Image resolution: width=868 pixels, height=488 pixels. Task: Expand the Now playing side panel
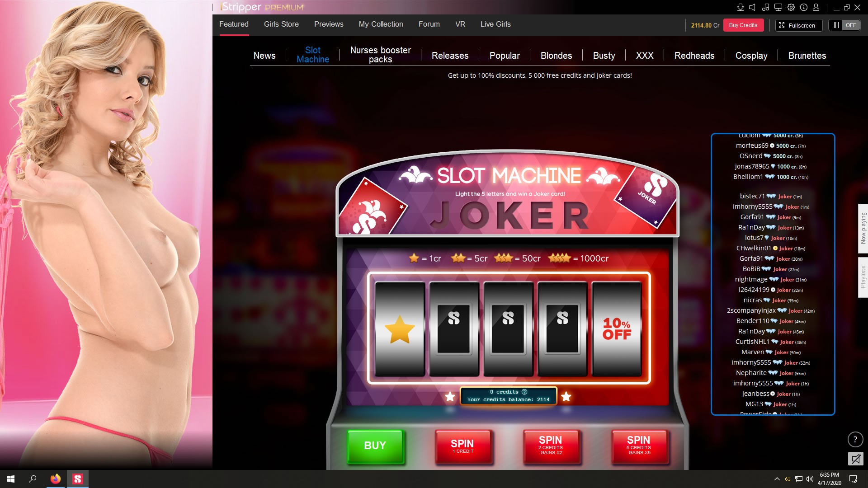(863, 228)
